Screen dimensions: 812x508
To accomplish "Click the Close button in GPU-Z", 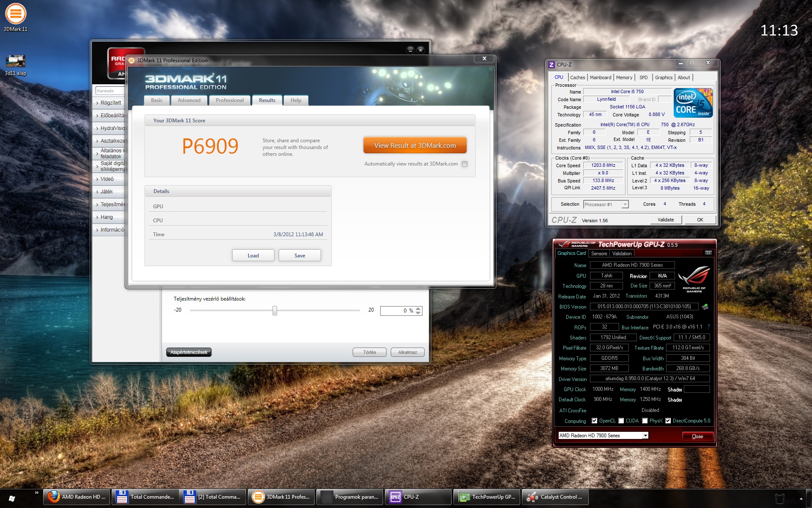I will 698,436.
